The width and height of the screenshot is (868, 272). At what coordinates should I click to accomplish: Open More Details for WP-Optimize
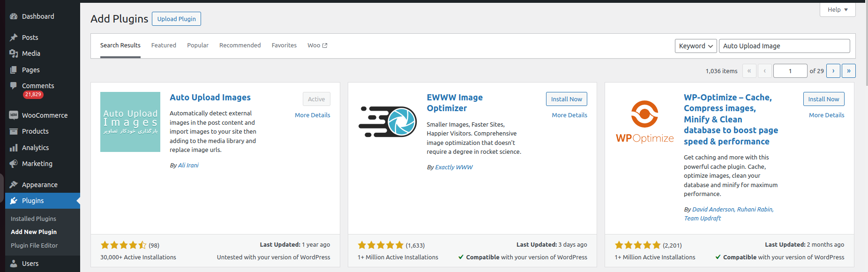(826, 115)
